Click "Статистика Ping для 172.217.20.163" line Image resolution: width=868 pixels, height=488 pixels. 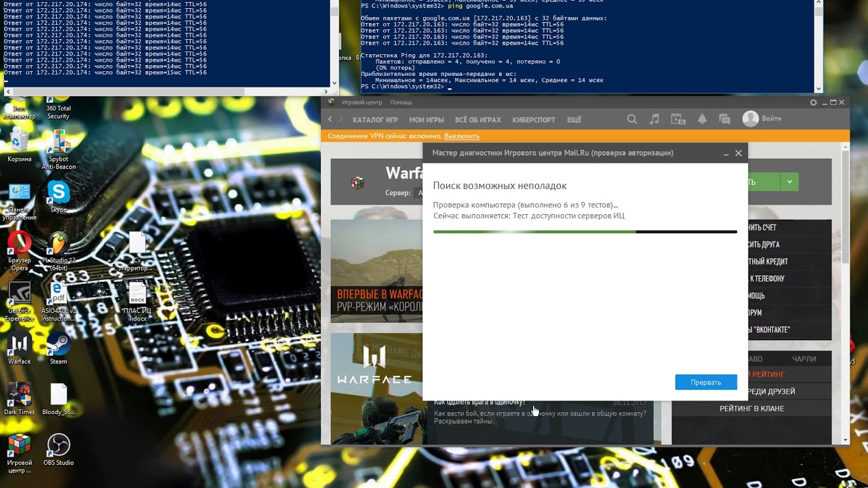click(425, 55)
